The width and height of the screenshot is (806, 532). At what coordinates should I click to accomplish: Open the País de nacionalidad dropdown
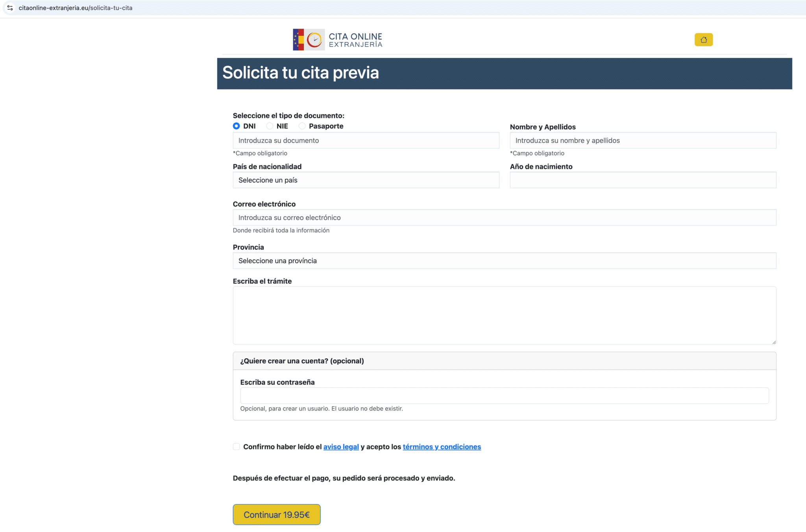pyautogui.click(x=366, y=180)
